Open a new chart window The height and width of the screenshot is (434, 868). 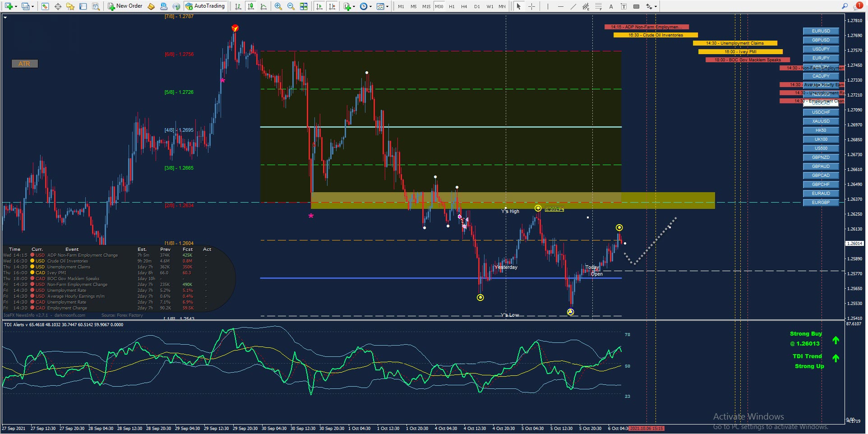pyautogui.click(x=8, y=6)
